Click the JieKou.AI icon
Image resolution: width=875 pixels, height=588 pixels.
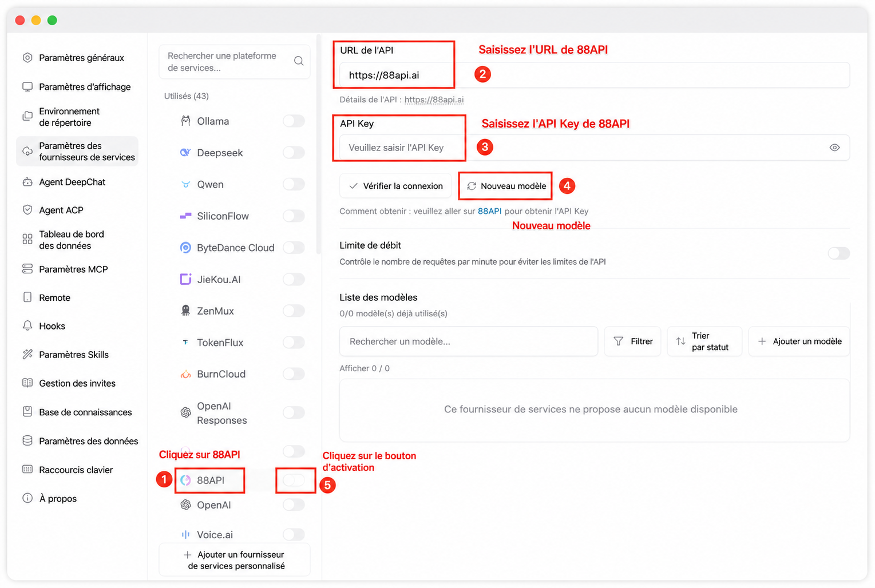point(185,279)
